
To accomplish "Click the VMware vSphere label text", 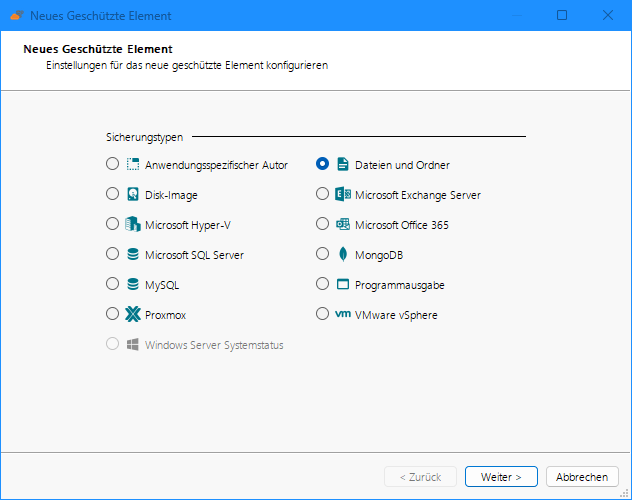I will [396, 315].
